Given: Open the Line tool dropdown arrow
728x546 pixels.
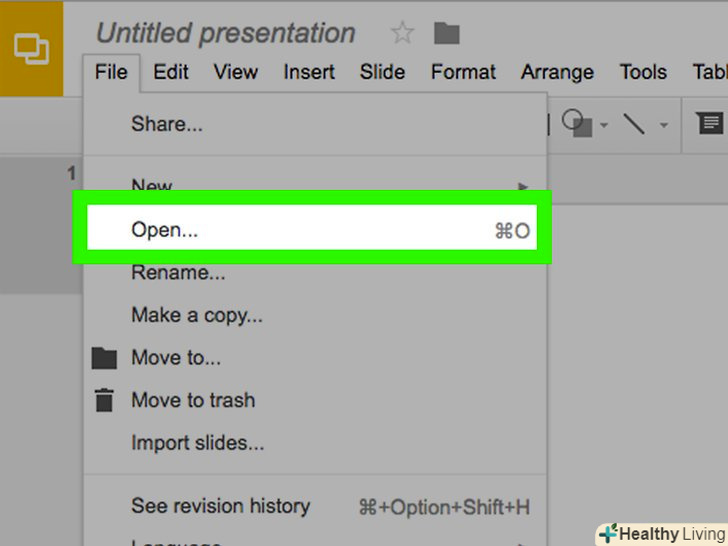Looking at the screenshot, I should tap(663, 126).
